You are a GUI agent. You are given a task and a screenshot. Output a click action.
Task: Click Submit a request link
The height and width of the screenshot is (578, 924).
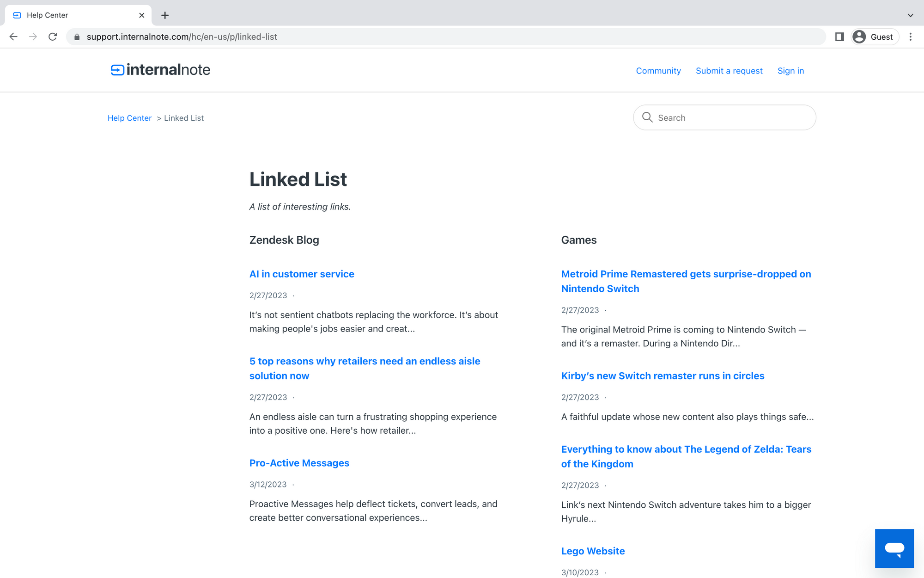point(729,71)
